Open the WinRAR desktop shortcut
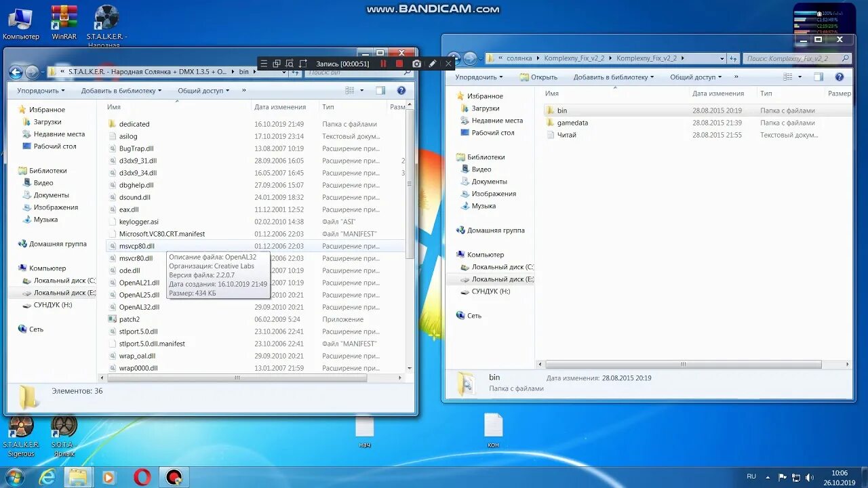Viewport: 868px width, 488px height. point(64,23)
